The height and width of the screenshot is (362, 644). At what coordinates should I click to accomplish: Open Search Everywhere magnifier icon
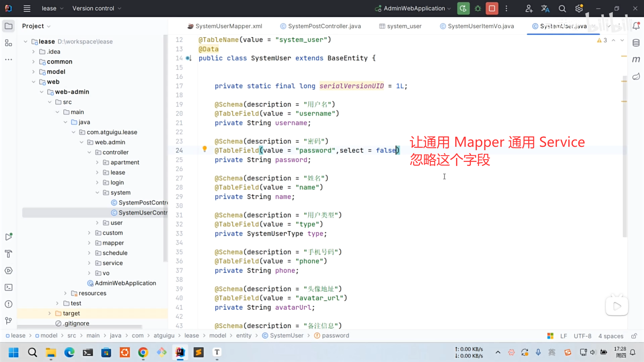point(562,9)
